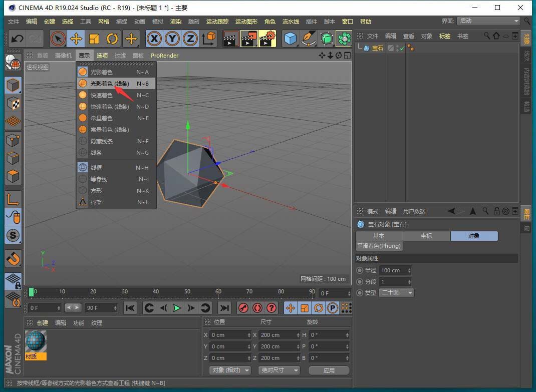Click the green playhead marker at frame 0
This screenshot has width=536, height=392.
tap(32, 292)
